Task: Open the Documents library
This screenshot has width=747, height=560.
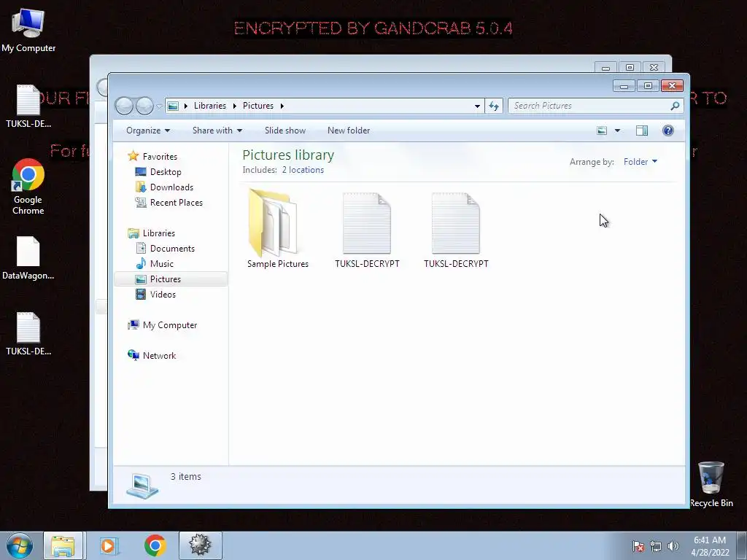Action: point(172,248)
